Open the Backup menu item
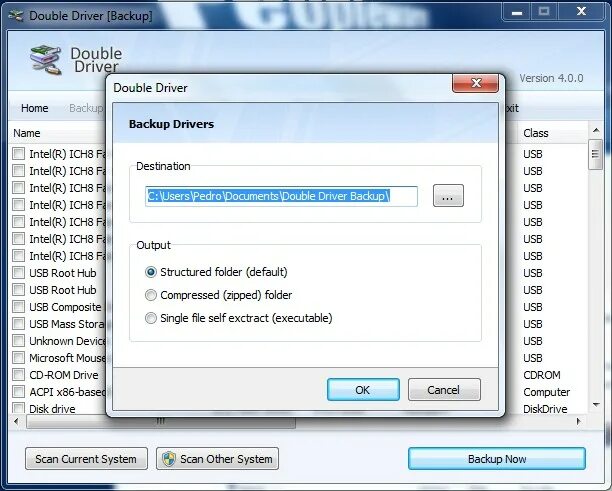This screenshot has height=491, width=612. click(x=86, y=108)
